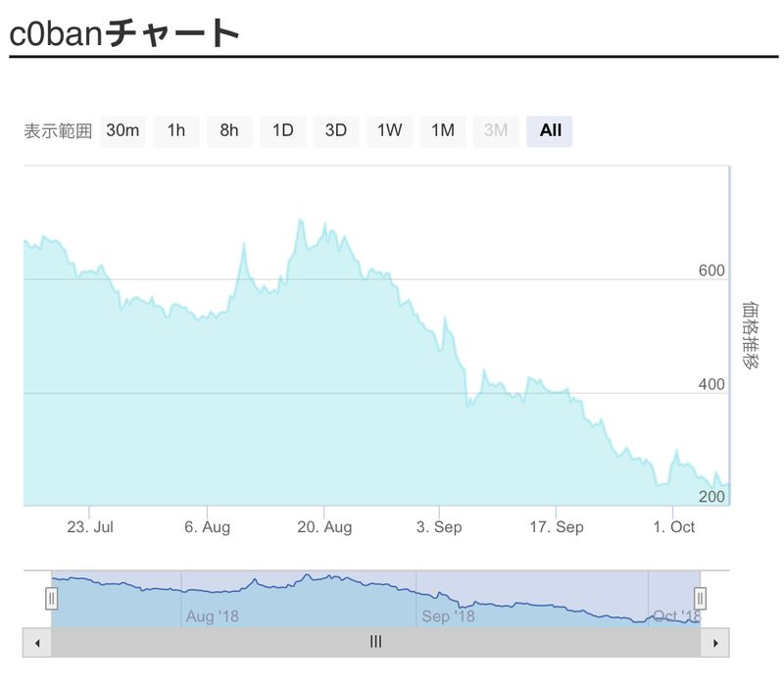The width and height of the screenshot is (784, 688).
Task: Click the chart peak near 20. Aug
Action: (301, 221)
